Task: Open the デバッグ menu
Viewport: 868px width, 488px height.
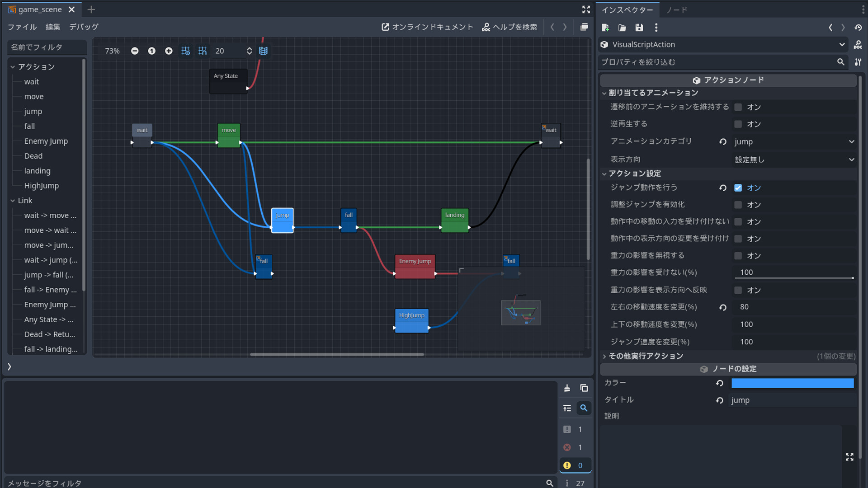Action: click(84, 27)
